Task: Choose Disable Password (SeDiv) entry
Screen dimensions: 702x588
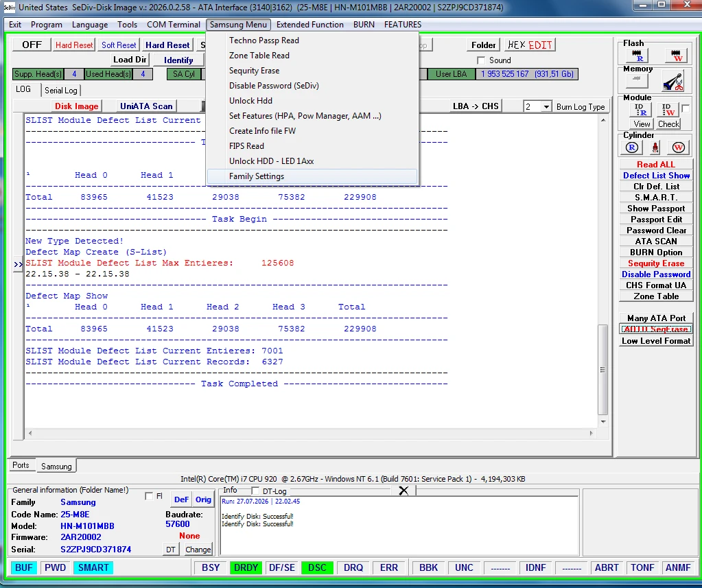Action: tap(312, 86)
